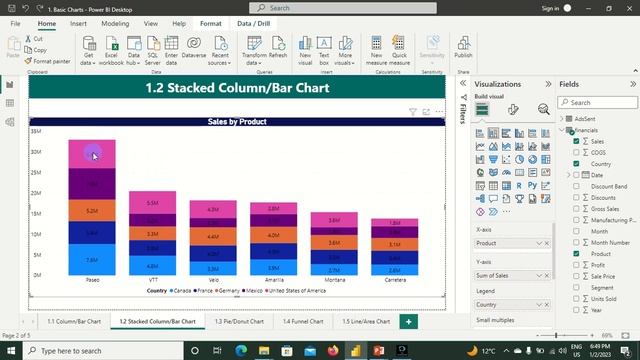Viewport: 640px width, 360px height.
Task: Select the matrix visual
Action: click(x=506, y=185)
